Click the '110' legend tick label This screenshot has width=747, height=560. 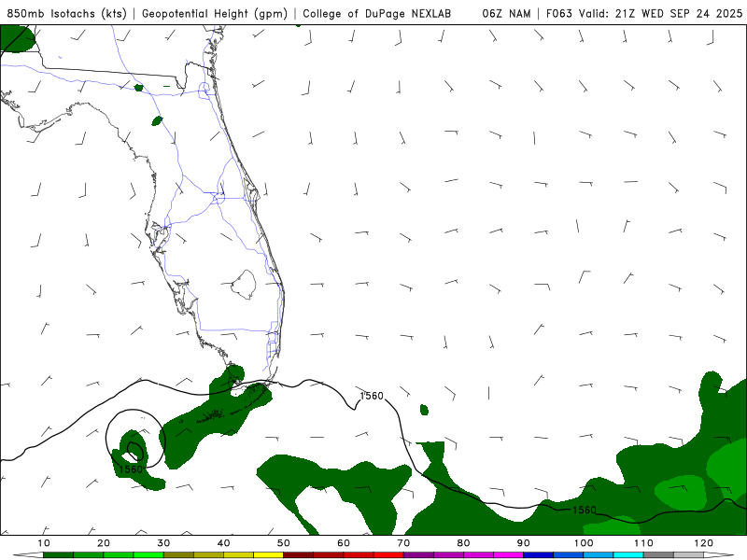tap(643, 543)
